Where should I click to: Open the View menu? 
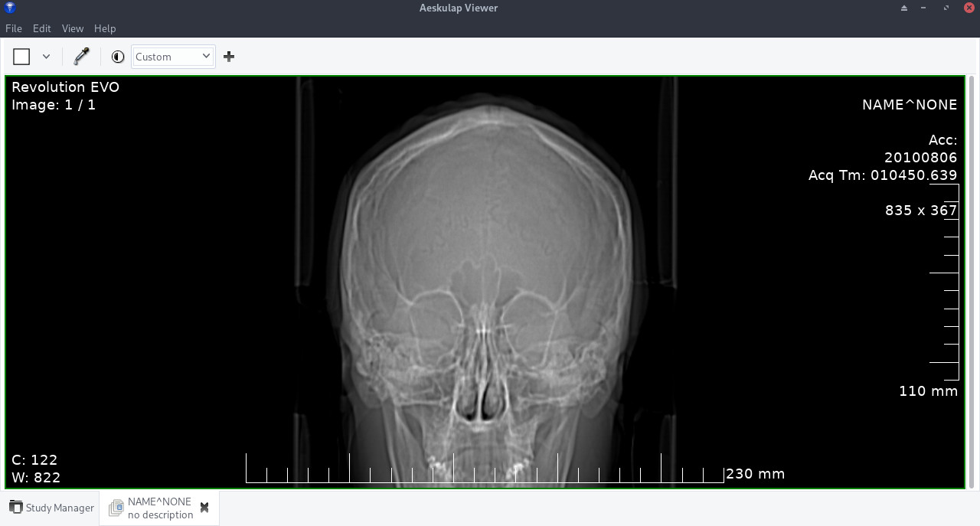coord(73,28)
